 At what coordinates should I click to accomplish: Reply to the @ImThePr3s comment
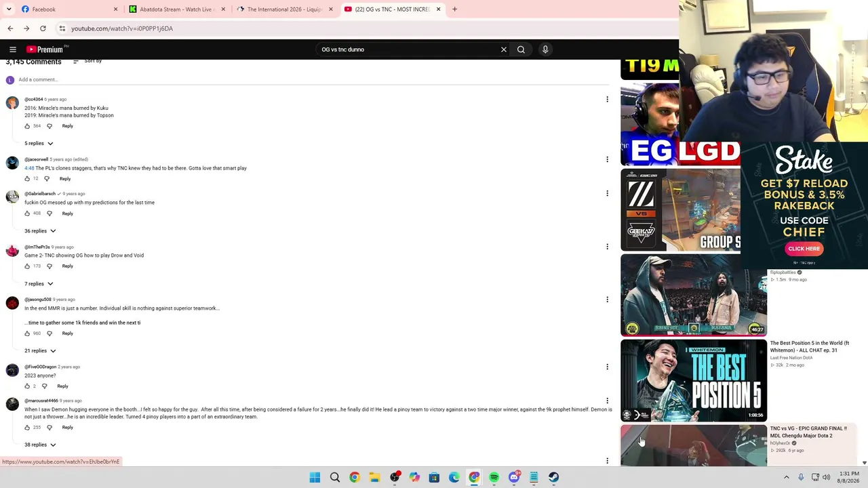pyautogui.click(x=68, y=266)
